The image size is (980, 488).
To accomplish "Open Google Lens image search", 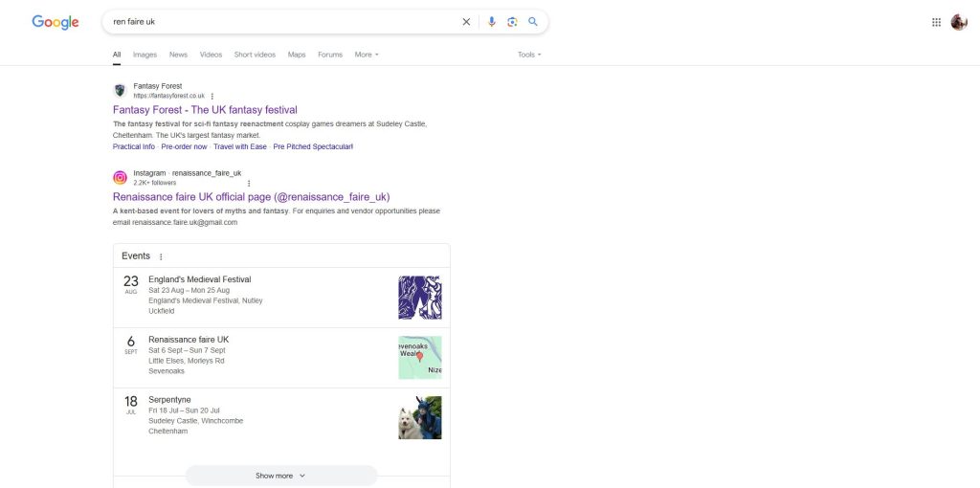I will click(x=512, y=22).
